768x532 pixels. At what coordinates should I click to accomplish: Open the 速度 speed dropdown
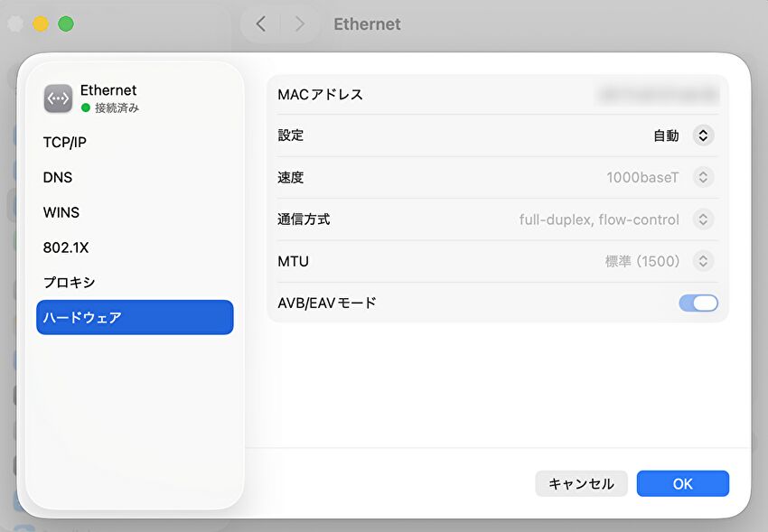[703, 178]
